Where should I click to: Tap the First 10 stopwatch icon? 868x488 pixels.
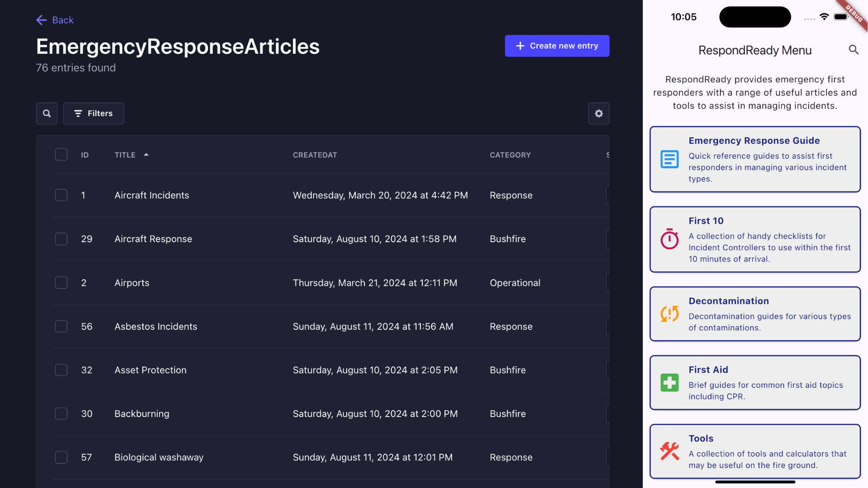pos(669,239)
